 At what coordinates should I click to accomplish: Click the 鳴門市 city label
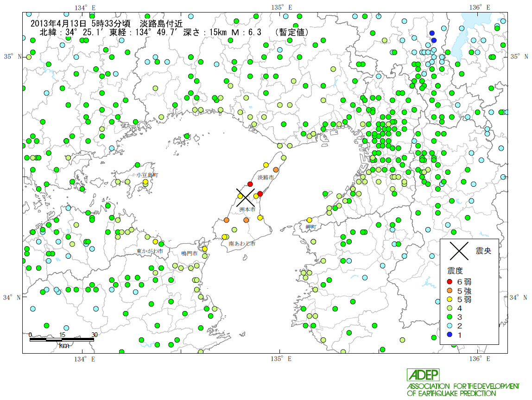point(189,254)
